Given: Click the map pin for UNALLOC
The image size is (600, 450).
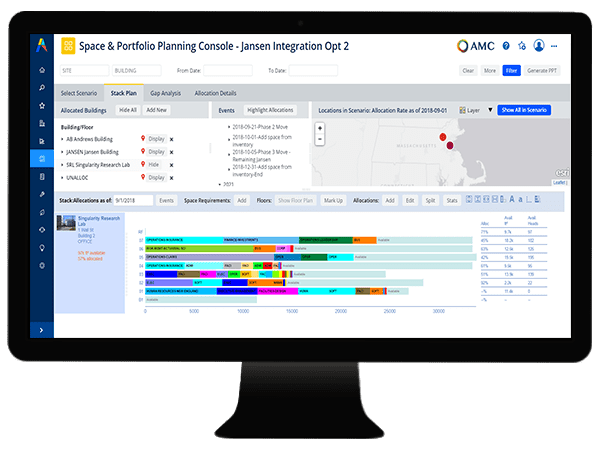Looking at the screenshot, I should tap(143, 177).
